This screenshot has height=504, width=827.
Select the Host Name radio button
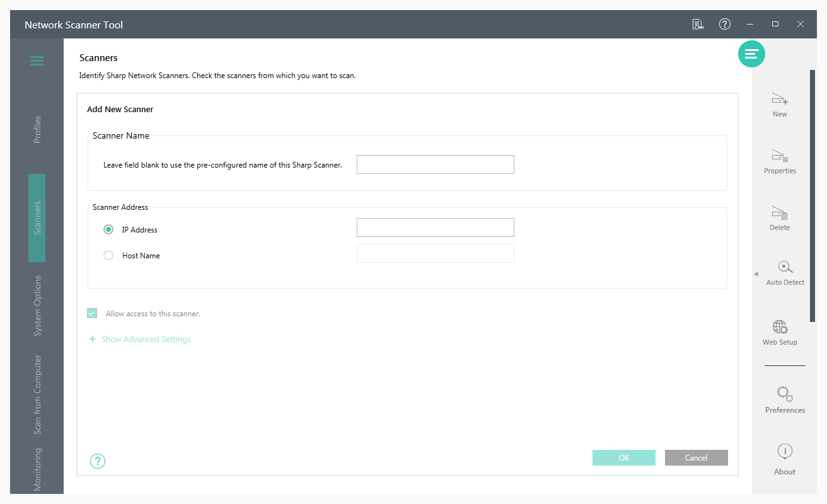(108, 256)
